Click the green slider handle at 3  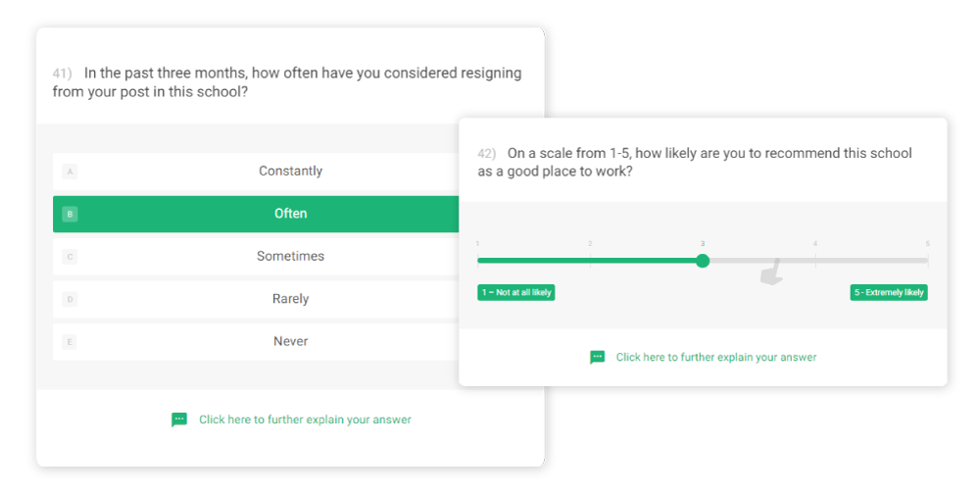coord(703,261)
